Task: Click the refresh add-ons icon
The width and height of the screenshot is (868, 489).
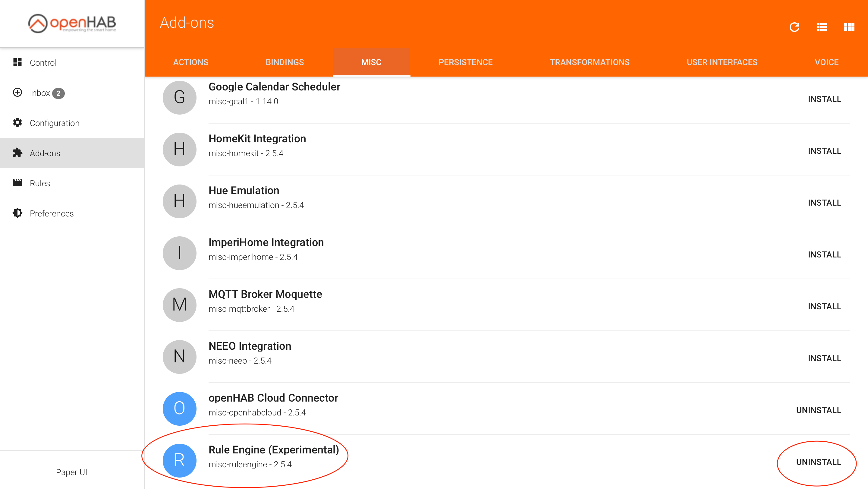Action: [x=794, y=27]
